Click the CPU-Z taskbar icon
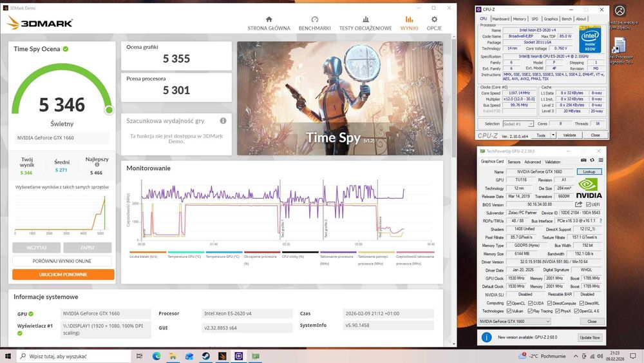Screen dimensions: 644x363 pos(239,356)
